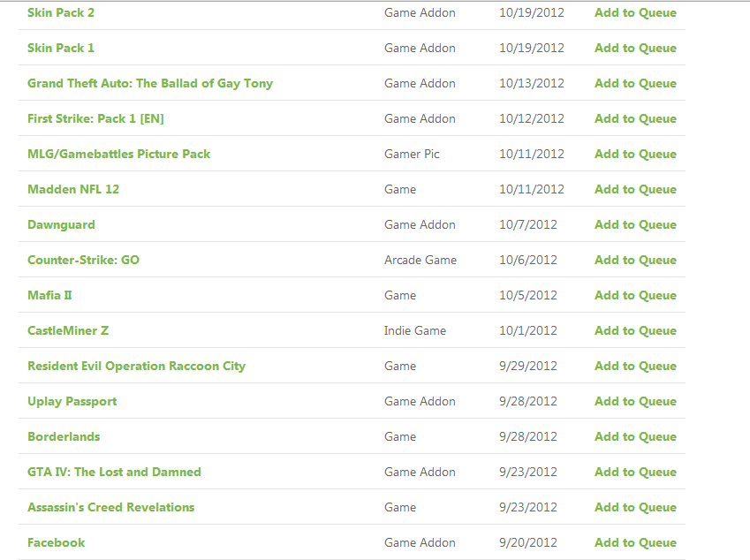750x560 pixels.
Task: Open Grand Theft Auto: The Ballad of Gay Tony
Action: coord(150,83)
